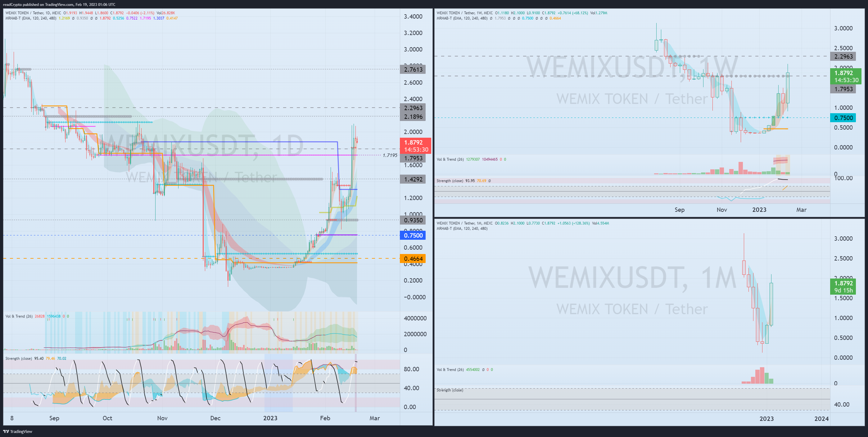Click the 'Sep' date label on the daily time axis
The height and width of the screenshot is (437, 868).
pyautogui.click(x=54, y=418)
